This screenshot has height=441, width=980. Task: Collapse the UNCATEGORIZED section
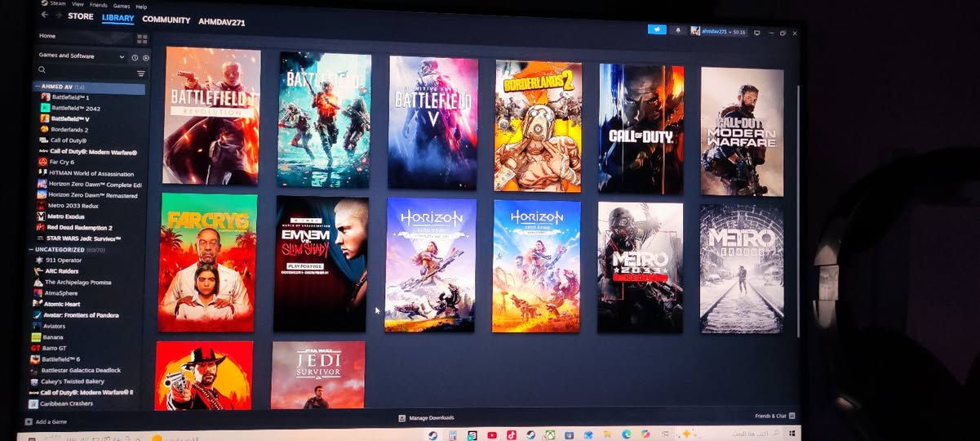(31, 249)
